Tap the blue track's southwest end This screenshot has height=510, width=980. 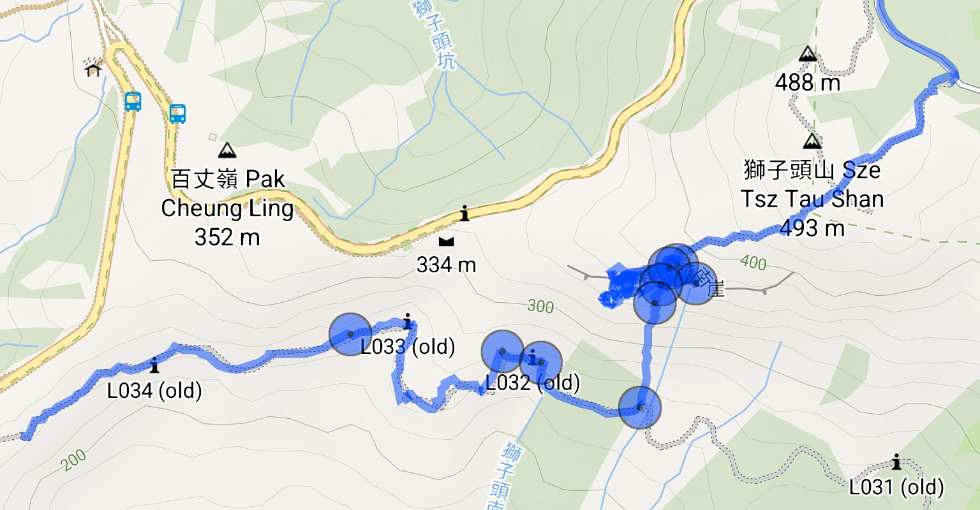point(26,436)
